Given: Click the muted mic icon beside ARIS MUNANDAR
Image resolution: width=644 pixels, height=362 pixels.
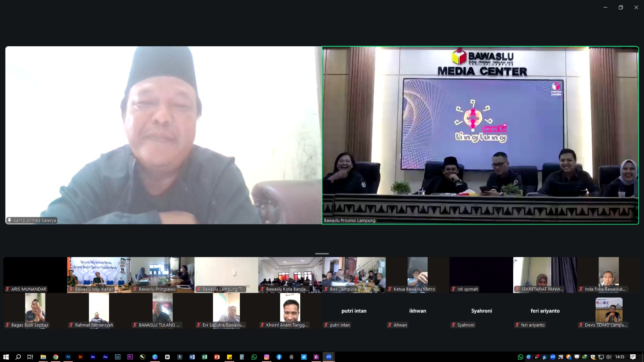Looking at the screenshot, I should coord(7,289).
